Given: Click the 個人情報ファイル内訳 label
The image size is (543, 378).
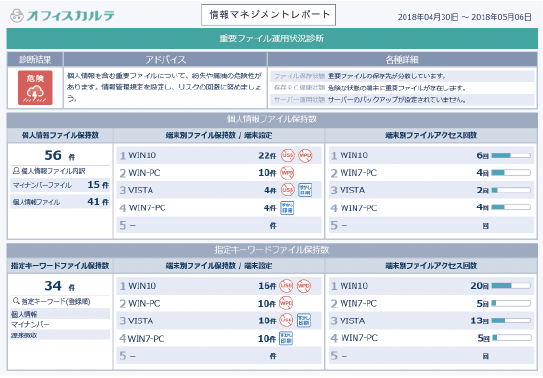Looking at the screenshot, I should click(x=53, y=171).
